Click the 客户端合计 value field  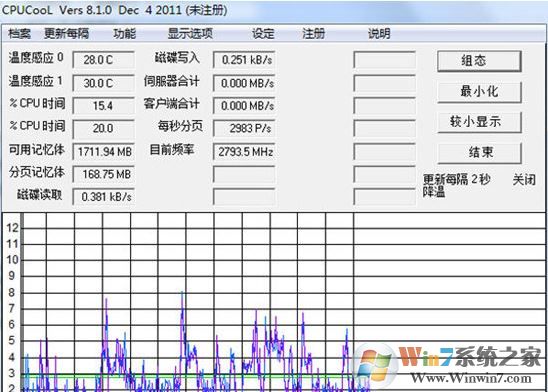(x=244, y=106)
